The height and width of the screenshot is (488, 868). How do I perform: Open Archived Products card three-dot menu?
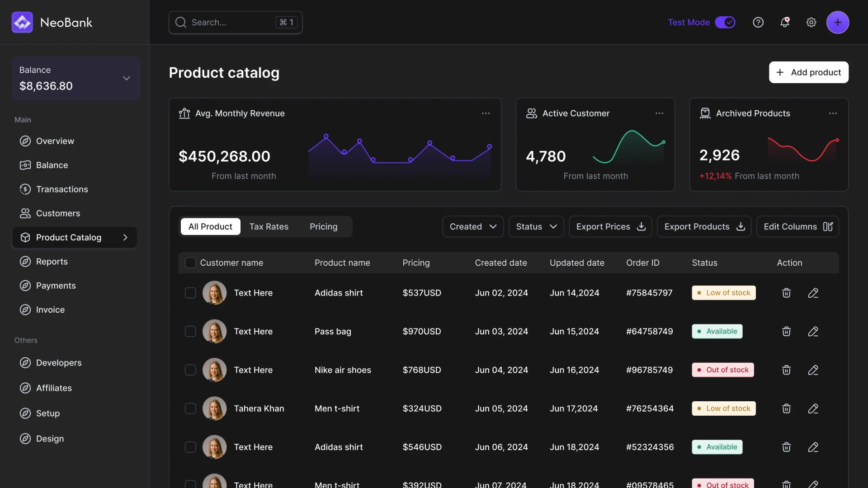tap(833, 113)
